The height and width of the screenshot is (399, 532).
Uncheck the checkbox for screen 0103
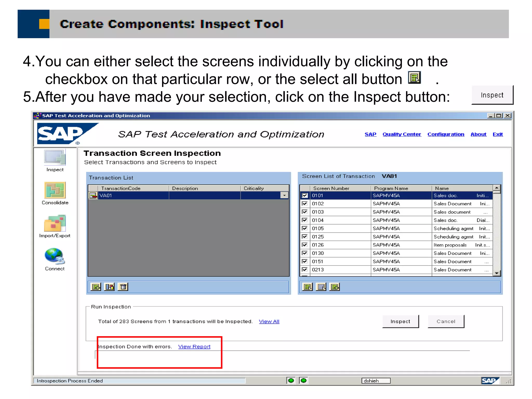tap(305, 212)
